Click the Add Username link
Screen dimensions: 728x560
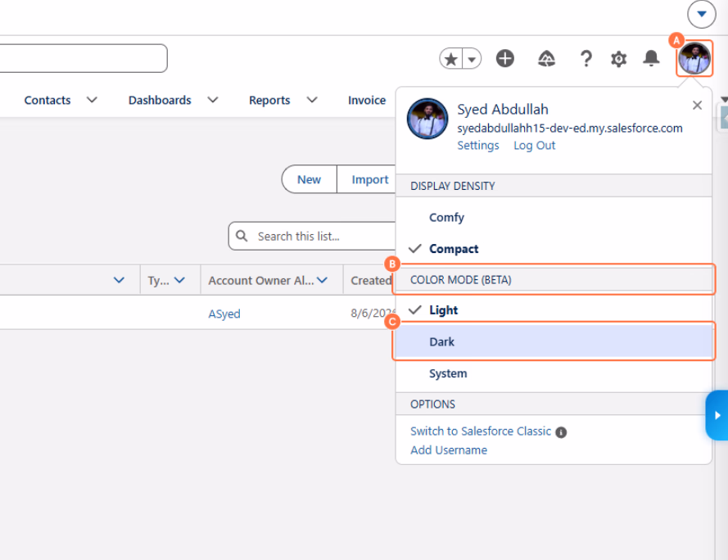[449, 450]
